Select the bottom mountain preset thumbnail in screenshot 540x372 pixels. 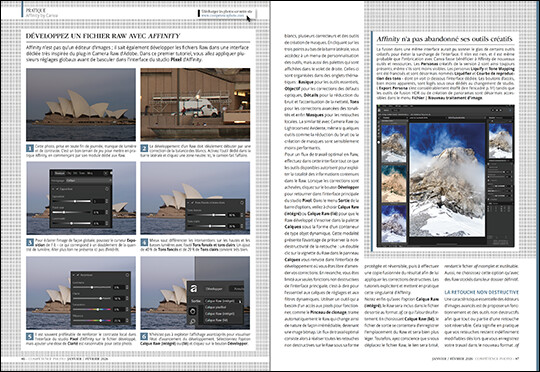pyautogui.click(x=394, y=224)
